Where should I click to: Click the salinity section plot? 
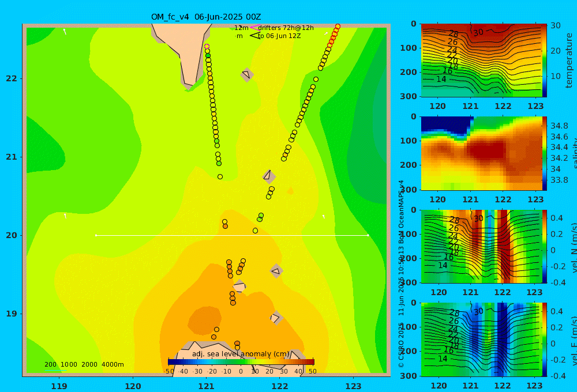(x=481, y=154)
